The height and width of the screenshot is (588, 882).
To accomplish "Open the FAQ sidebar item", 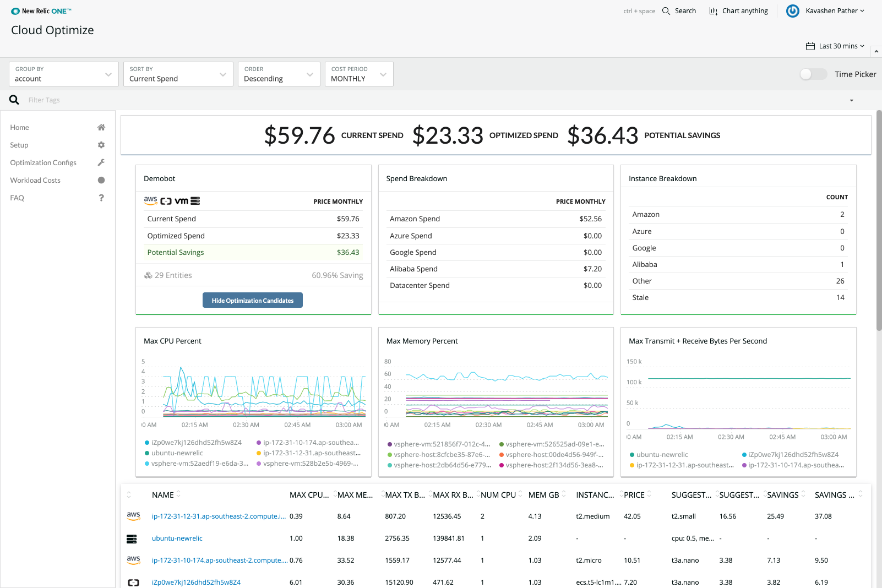I will point(57,198).
